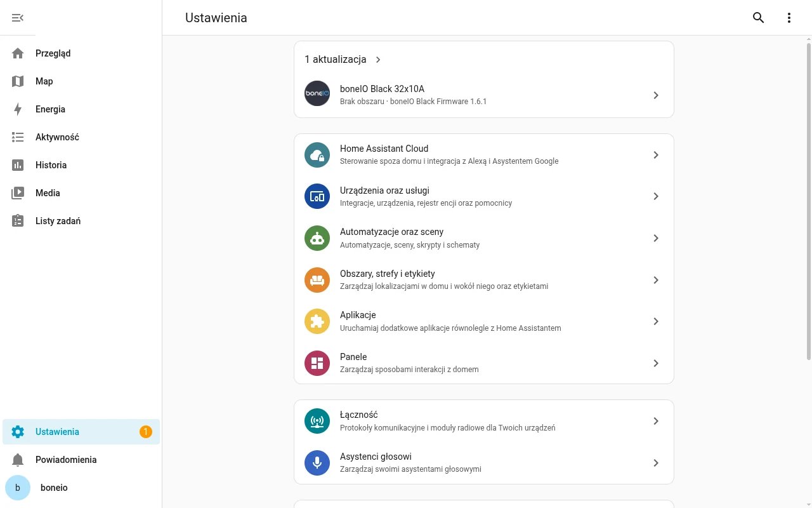Viewport: 812px width, 508px height.
Task: Click chevron on Automatyzacje oraz sceny row
Action: tap(656, 238)
